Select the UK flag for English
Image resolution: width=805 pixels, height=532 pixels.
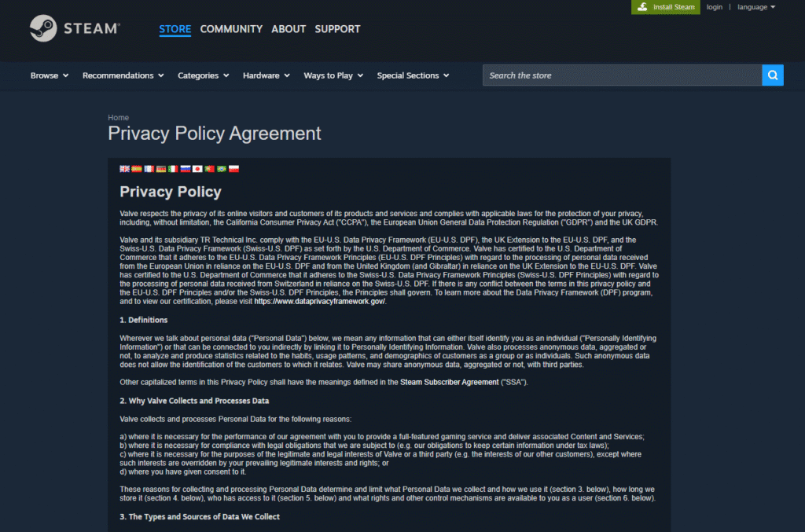click(124, 169)
